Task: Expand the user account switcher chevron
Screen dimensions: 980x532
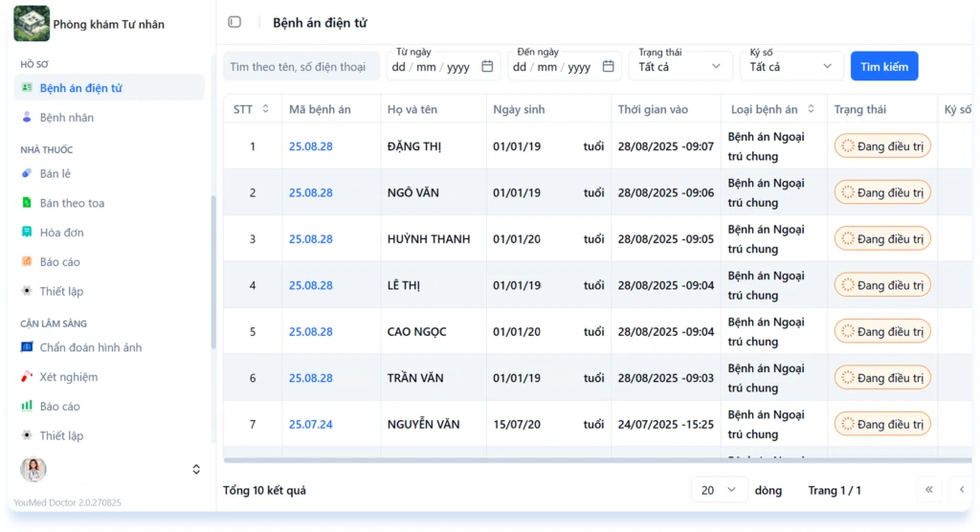Action: click(x=196, y=469)
